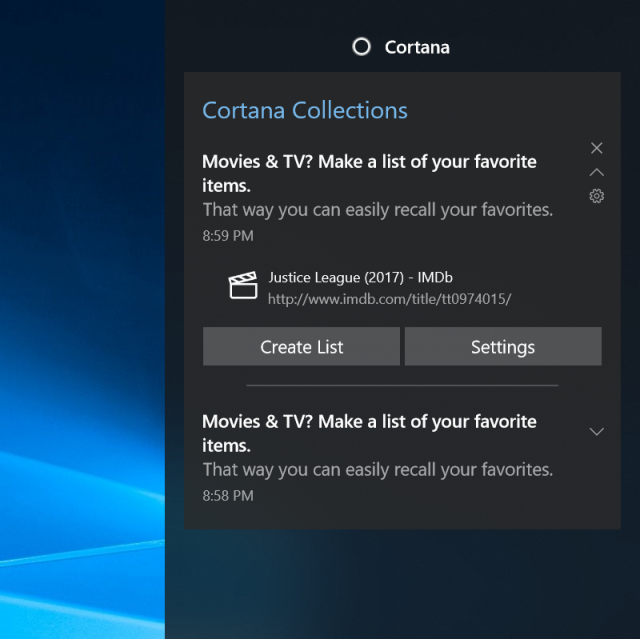Click the 8:59 PM timestamp
This screenshot has height=639, width=640.
tap(228, 236)
